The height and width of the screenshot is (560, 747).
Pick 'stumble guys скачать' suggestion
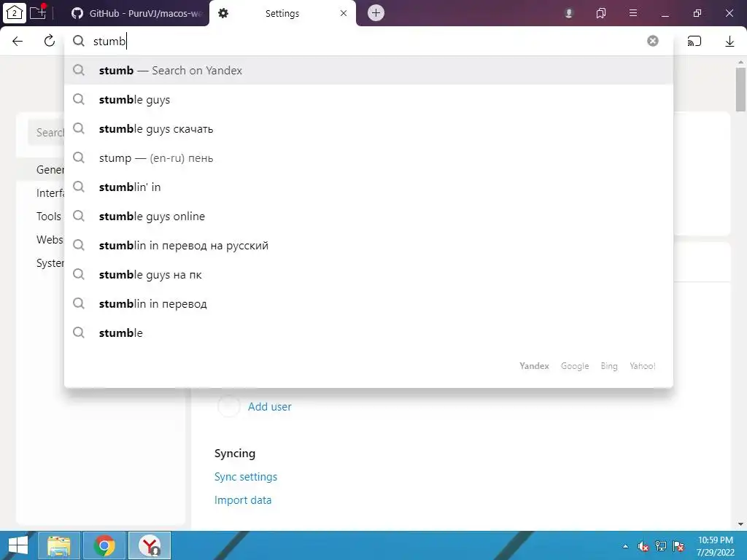368,128
